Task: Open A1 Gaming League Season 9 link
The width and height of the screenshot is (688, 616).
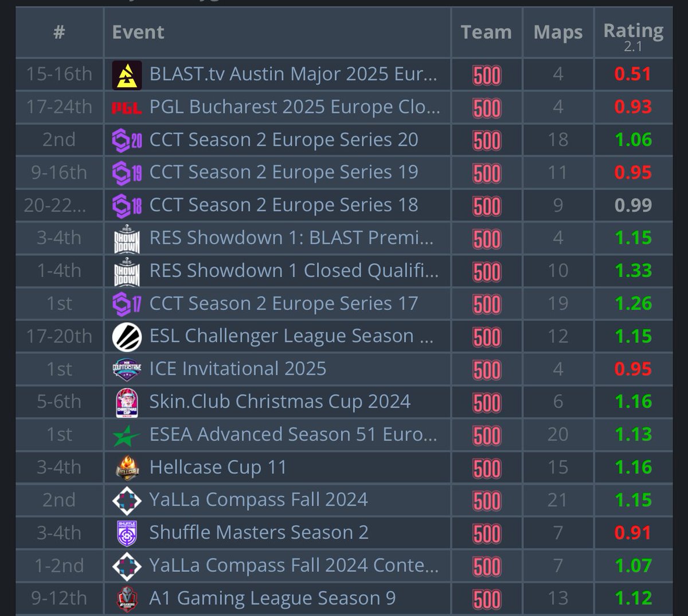Action: pyautogui.click(x=272, y=598)
